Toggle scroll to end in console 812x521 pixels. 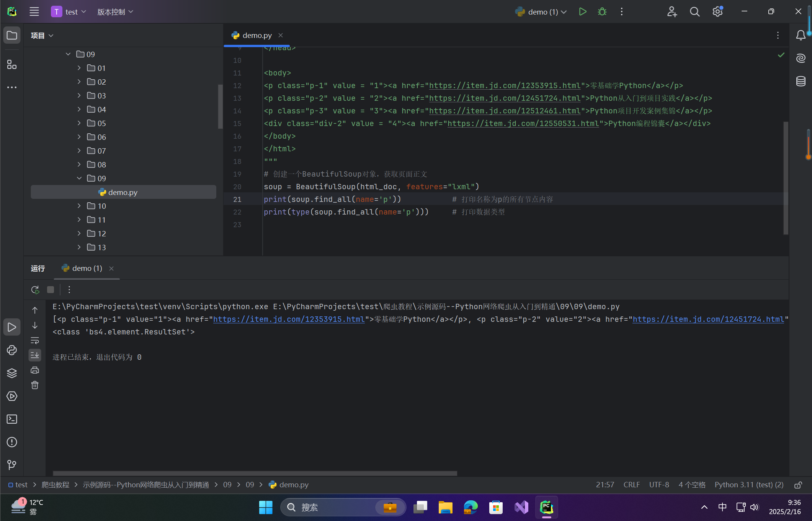(35, 355)
